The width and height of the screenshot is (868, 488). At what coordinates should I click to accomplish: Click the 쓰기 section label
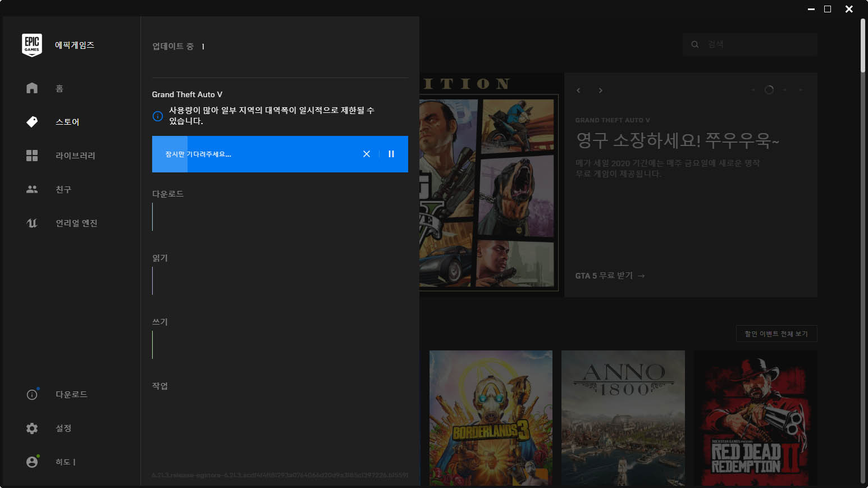pos(160,322)
